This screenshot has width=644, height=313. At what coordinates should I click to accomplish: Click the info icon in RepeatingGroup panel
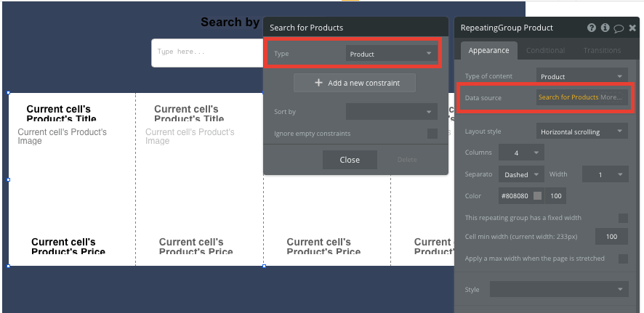pyautogui.click(x=605, y=28)
